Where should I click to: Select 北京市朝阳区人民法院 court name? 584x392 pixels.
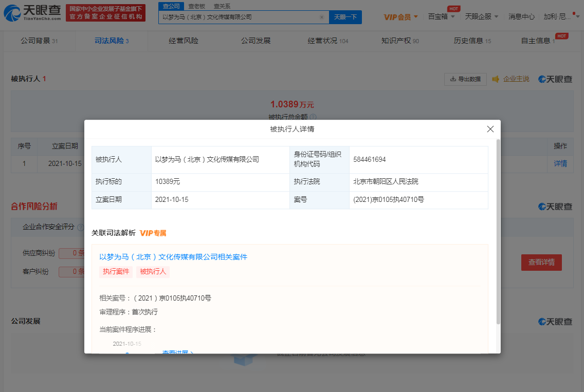pos(386,182)
